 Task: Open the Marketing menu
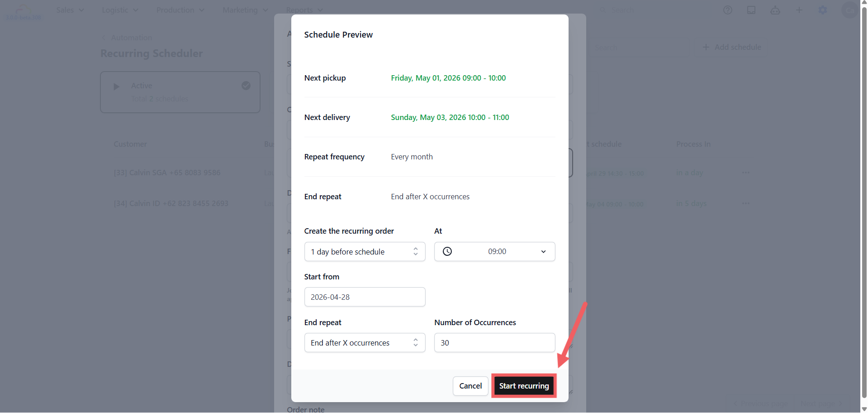245,10
